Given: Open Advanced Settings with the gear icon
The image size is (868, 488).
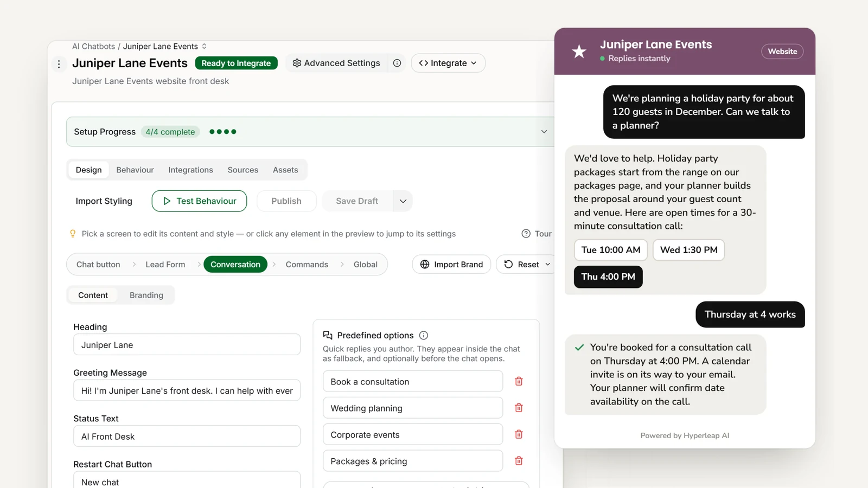Looking at the screenshot, I should 336,63.
